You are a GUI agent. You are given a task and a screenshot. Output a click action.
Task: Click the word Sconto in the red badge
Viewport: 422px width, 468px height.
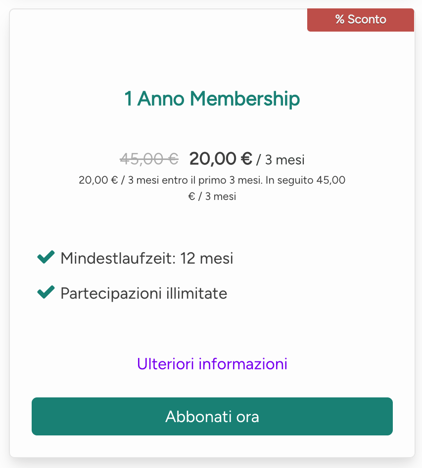tap(367, 19)
